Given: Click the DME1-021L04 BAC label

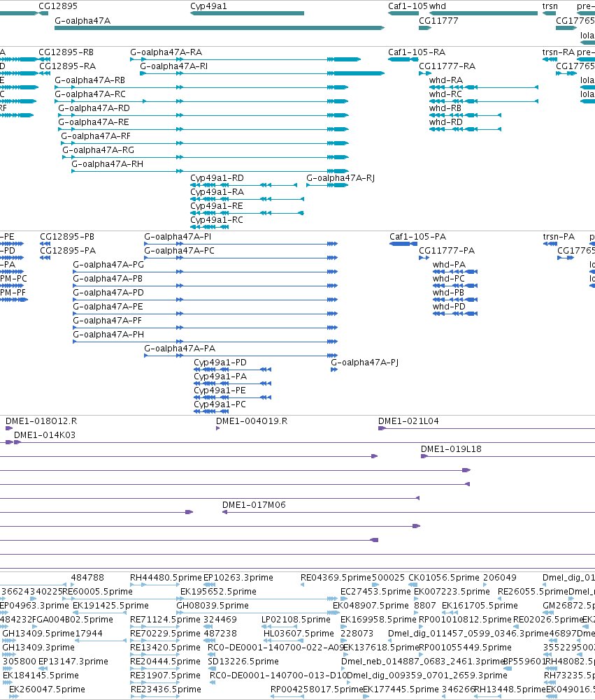Looking at the screenshot, I should coord(408,421).
